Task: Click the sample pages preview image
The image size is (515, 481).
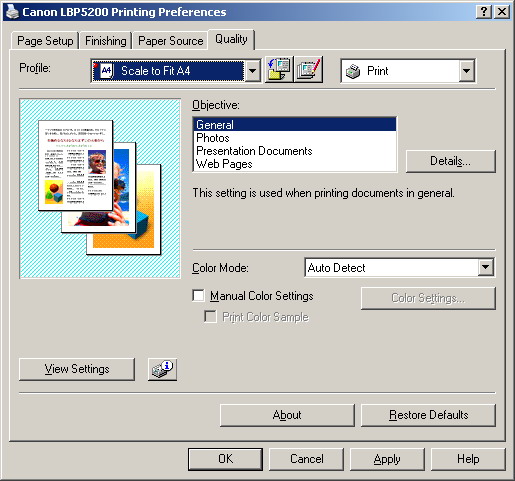Action: pos(100,188)
